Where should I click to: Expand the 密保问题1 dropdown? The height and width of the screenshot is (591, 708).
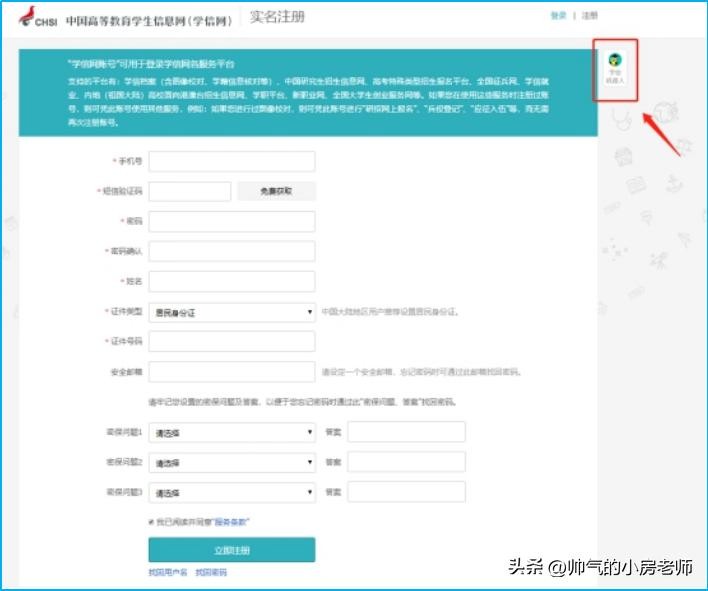231,432
